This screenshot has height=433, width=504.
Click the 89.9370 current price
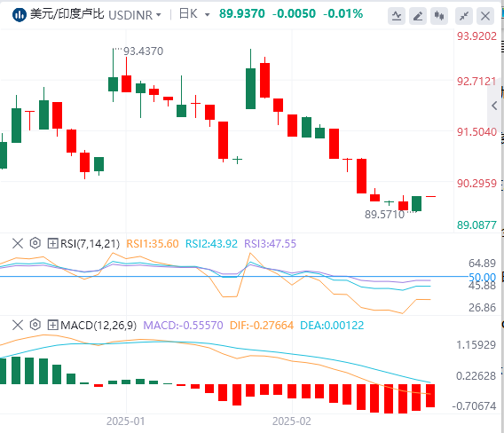(242, 13)
